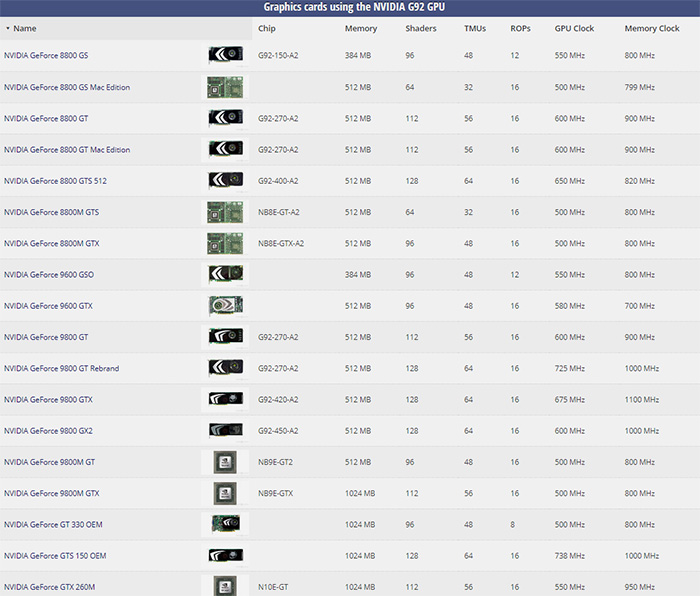Open the GeForce 9600 GTX link

coord(48,306)
